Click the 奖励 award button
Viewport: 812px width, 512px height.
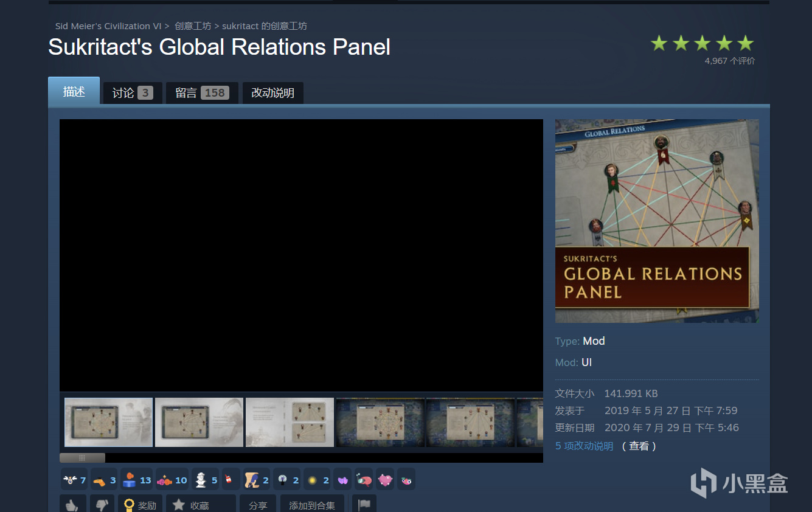[x=140, y=504]
